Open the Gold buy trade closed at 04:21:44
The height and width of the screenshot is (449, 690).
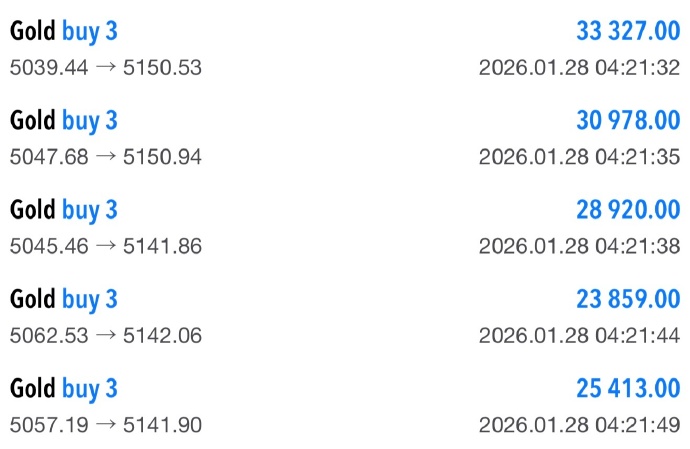pyautogui.click(x=64, y=298)
